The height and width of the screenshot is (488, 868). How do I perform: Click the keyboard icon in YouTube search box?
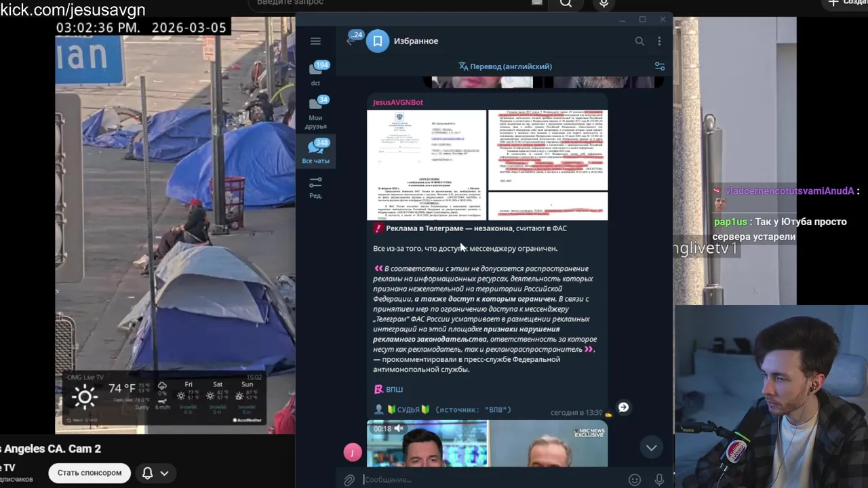[x=537, y=3]
